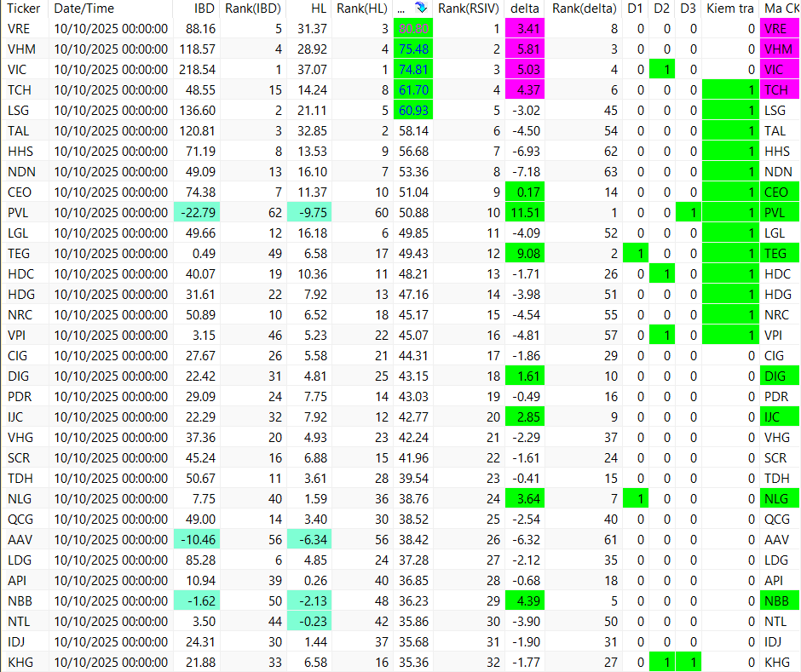801x672 pixels.
Task: Click the sort arrow icon in the truncated column header
Action: [420, 8]
